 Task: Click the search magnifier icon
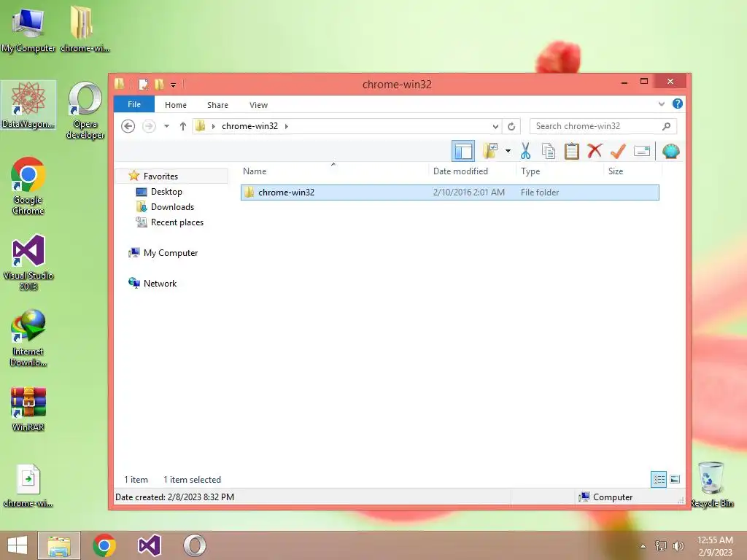click(667, 126)
